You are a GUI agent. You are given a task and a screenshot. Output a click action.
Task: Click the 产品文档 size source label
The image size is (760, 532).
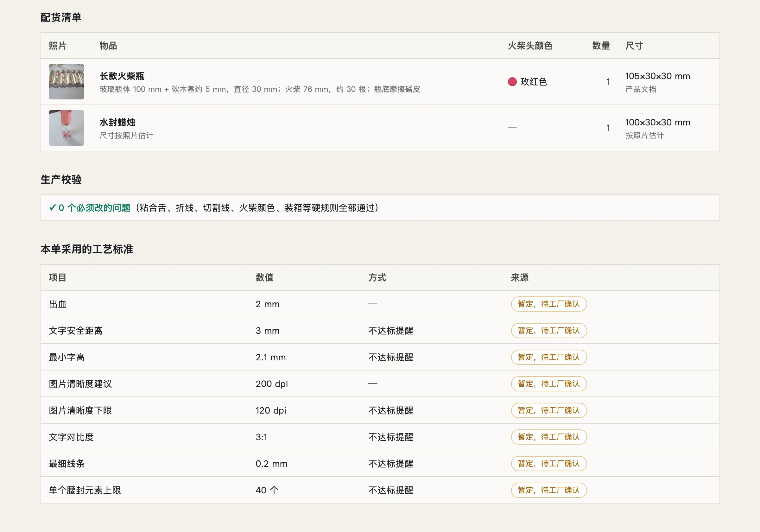[x=641, y=89]
